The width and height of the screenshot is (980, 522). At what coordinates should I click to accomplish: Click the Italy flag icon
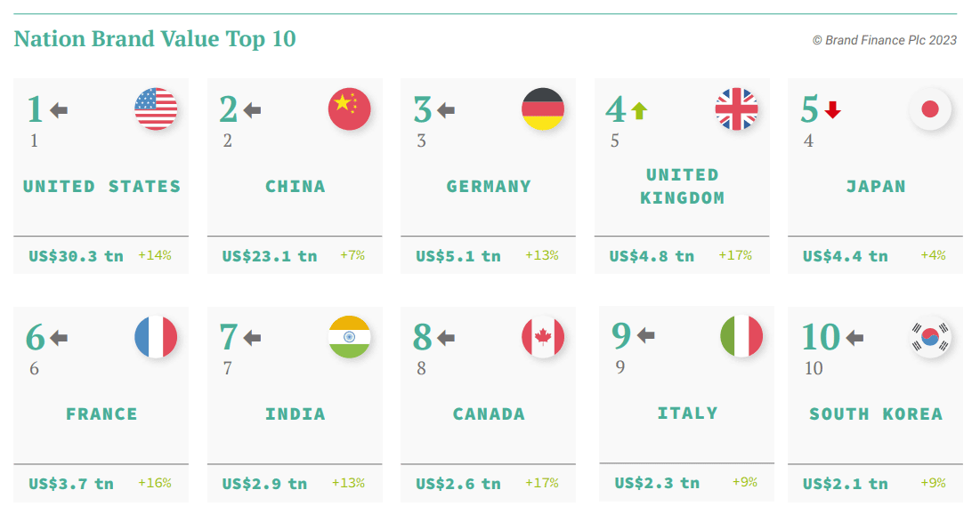coord(741,337)
